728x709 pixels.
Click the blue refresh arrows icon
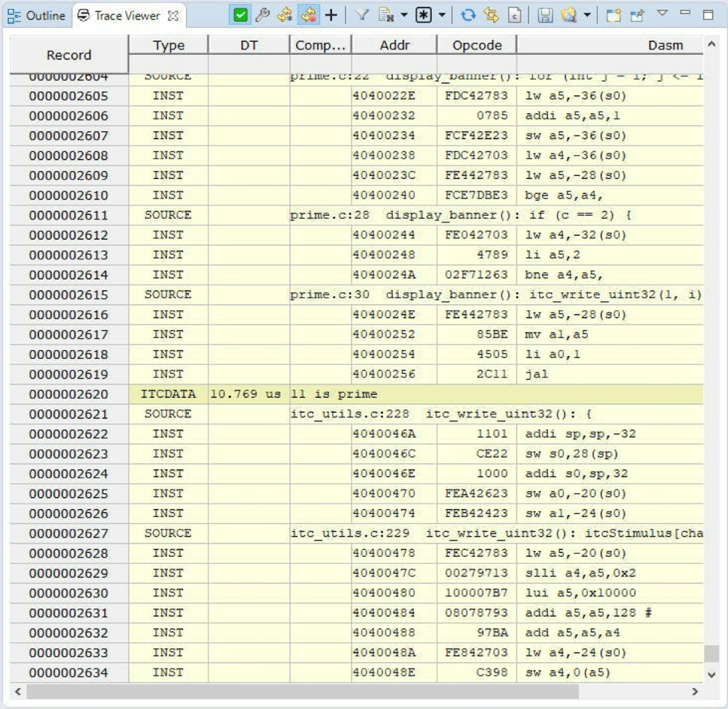click(468, 15)
